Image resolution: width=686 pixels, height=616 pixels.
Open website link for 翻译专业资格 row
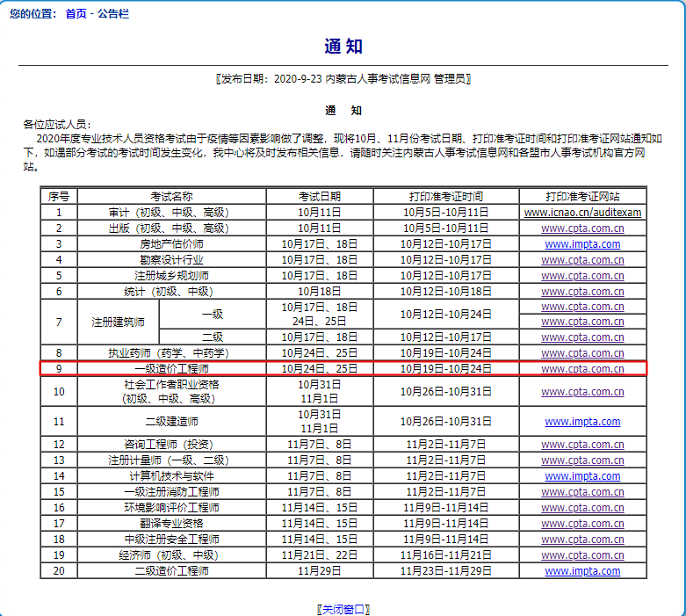coord(582,523)
